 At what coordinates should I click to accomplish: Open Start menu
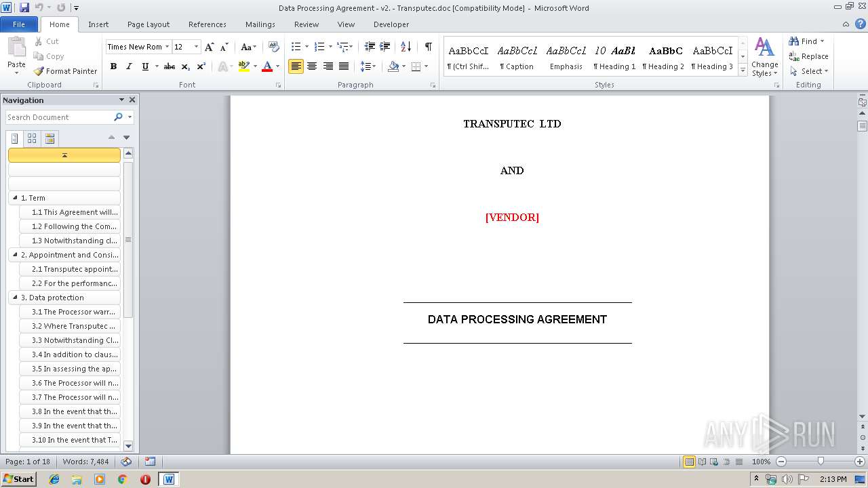pos(18,479)
